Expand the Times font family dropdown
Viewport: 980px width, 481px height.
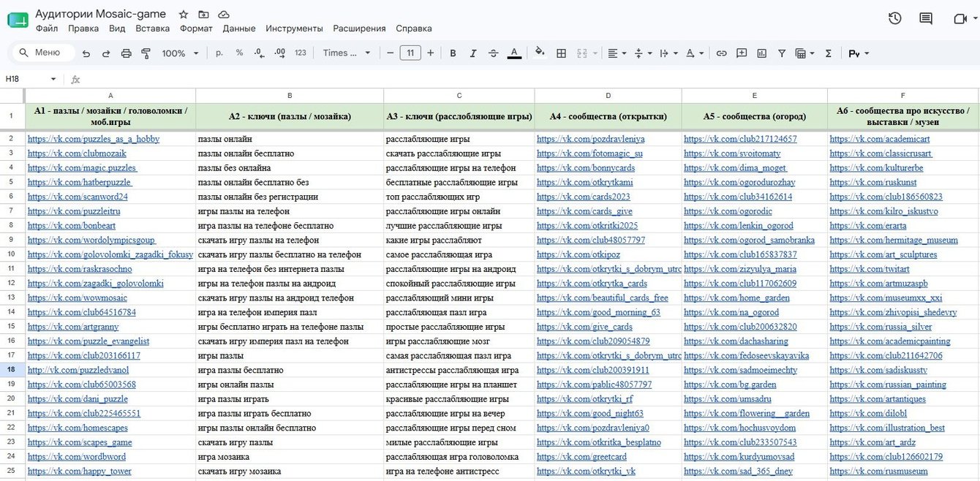(347, 53)
